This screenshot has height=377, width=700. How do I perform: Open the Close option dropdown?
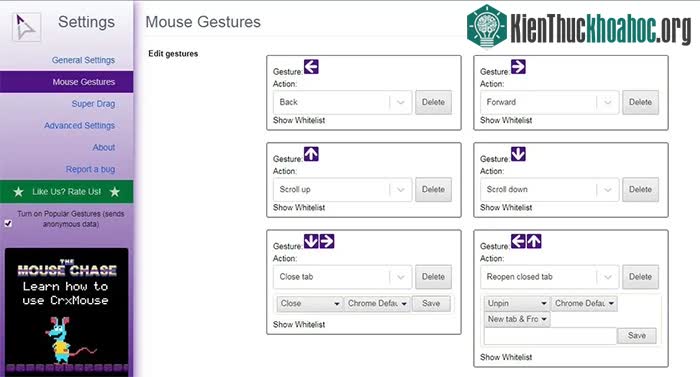point(310,303)
